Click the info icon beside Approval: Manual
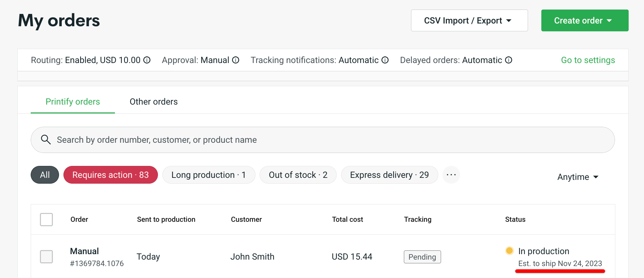 [x=235, y=60]
